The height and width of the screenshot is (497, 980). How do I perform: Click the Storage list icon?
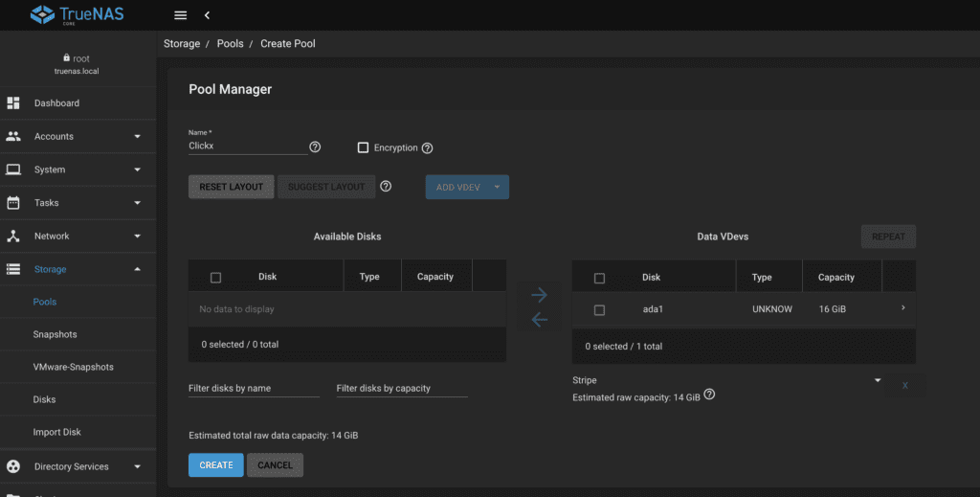13,269
